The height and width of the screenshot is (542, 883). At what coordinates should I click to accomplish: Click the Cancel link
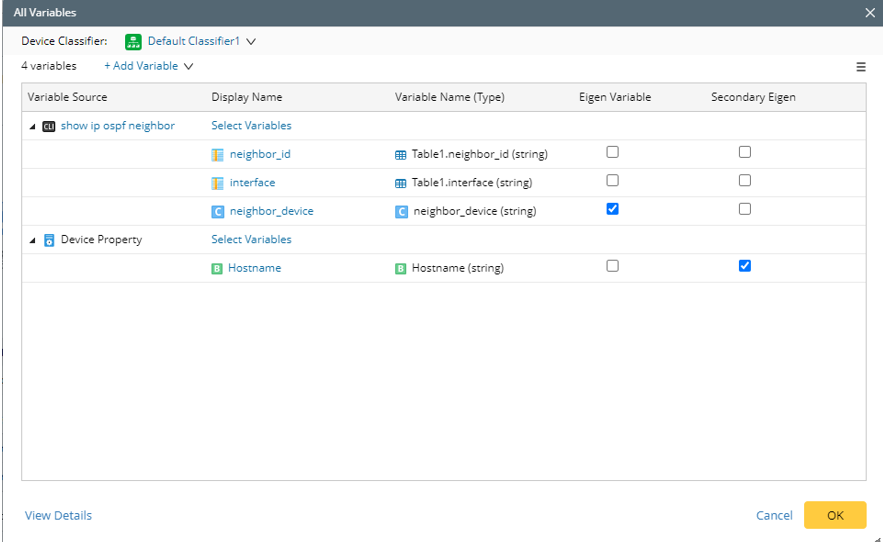pos(774,515)
